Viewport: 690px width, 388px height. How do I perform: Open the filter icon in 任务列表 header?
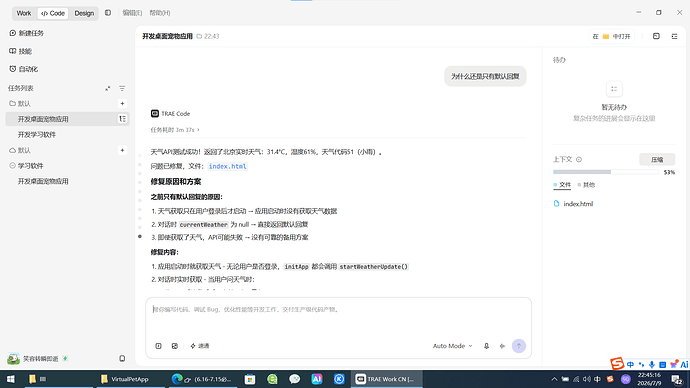[122, 88]
